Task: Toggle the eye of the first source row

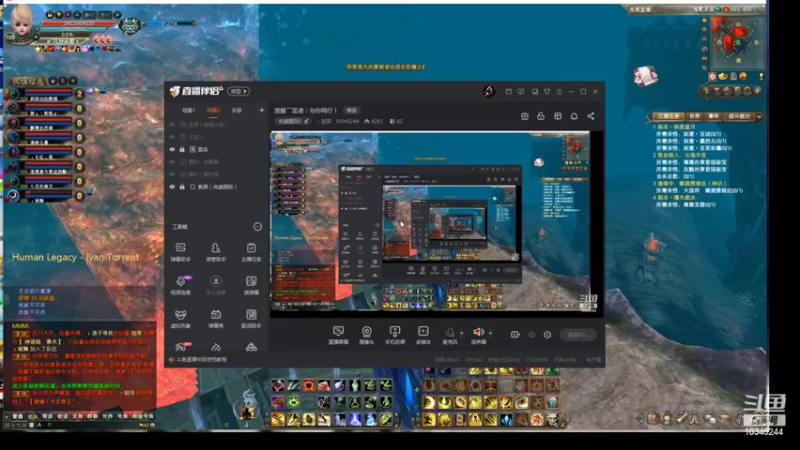Action: (x=172, y=124)
